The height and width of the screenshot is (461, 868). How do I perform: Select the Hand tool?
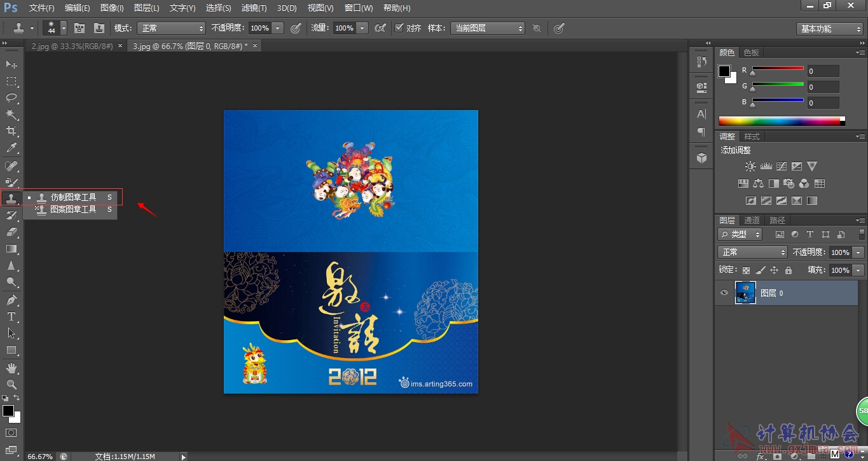11,368
